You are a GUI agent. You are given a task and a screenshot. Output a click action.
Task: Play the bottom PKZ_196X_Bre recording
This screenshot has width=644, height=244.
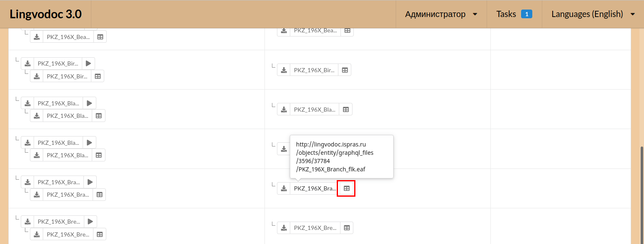[x=90, y=221]
